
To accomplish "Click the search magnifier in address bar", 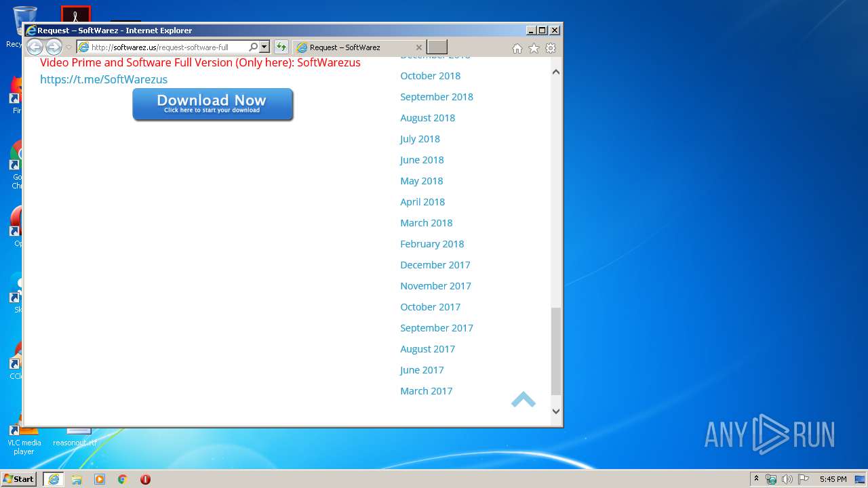I will 254,47.
